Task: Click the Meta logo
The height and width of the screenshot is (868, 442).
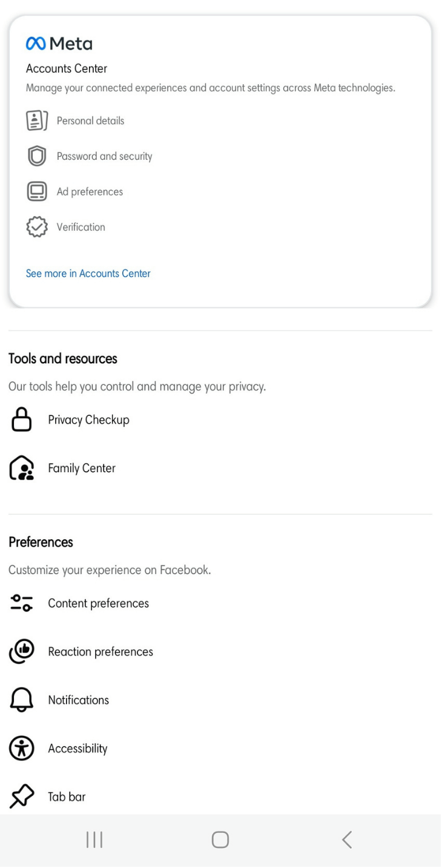Action: click(59, 44)
